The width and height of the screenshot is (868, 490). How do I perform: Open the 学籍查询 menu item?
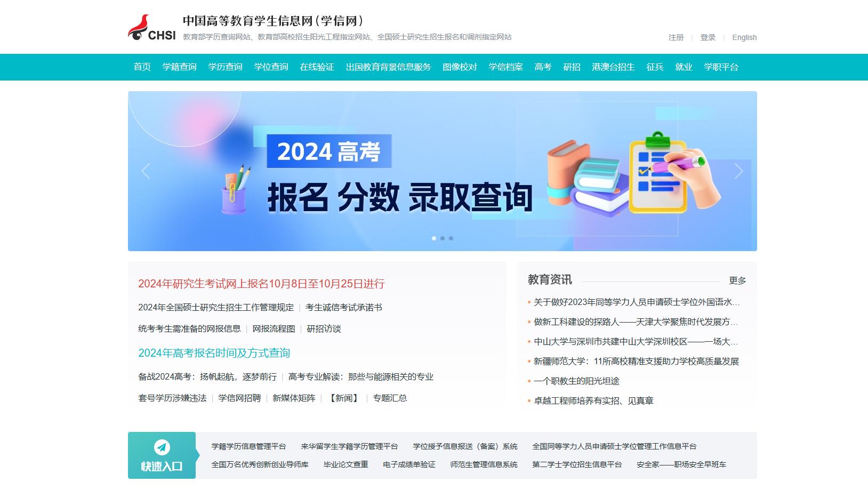coord(179,67)
